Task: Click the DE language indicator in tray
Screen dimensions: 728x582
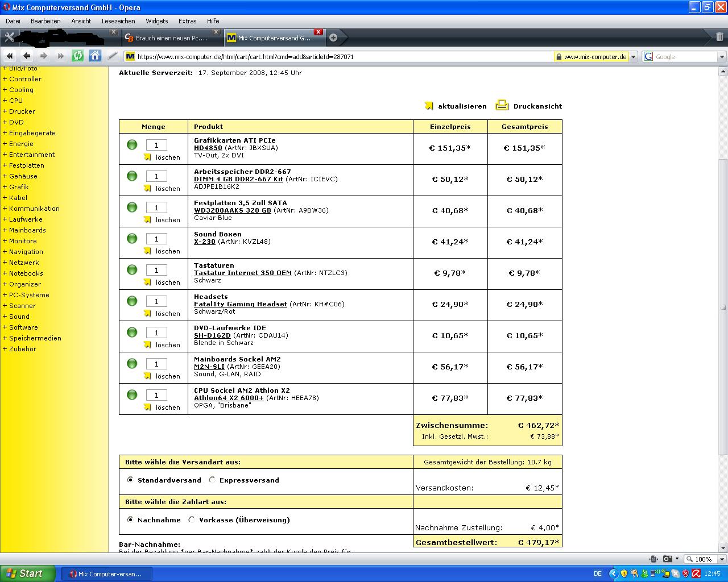Action: click(597, 574)
